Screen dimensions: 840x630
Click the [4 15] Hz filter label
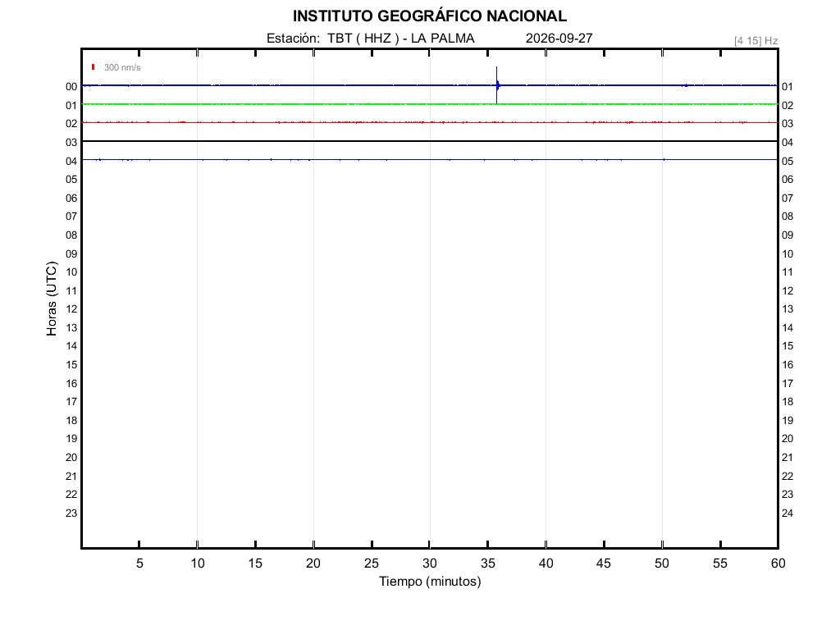pyautogui.click(x=756, y=41)
